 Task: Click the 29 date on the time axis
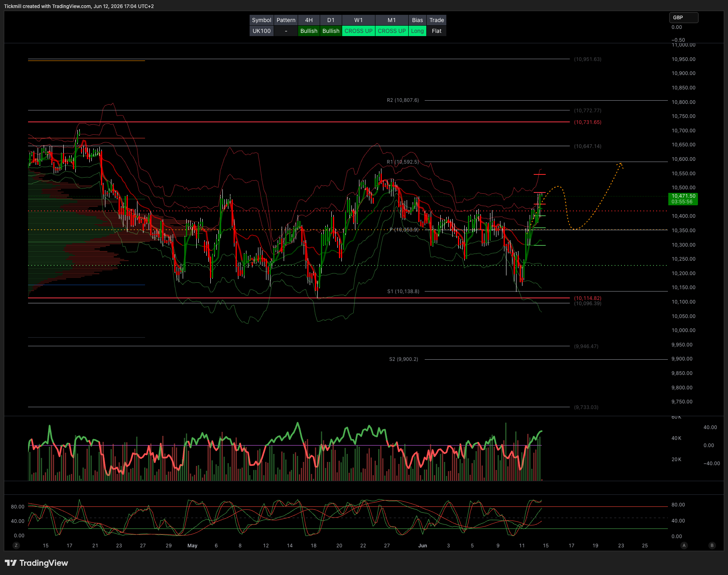tap(169, 545)
